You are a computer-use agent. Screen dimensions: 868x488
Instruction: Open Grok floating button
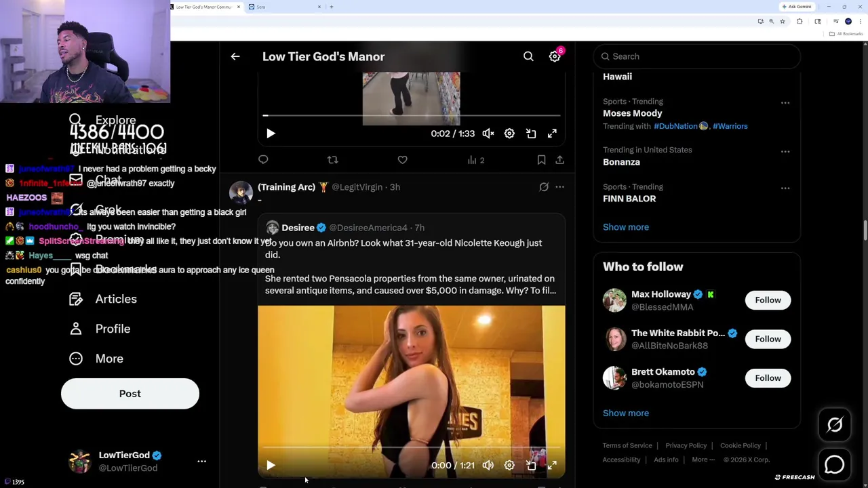pos(835,425)
